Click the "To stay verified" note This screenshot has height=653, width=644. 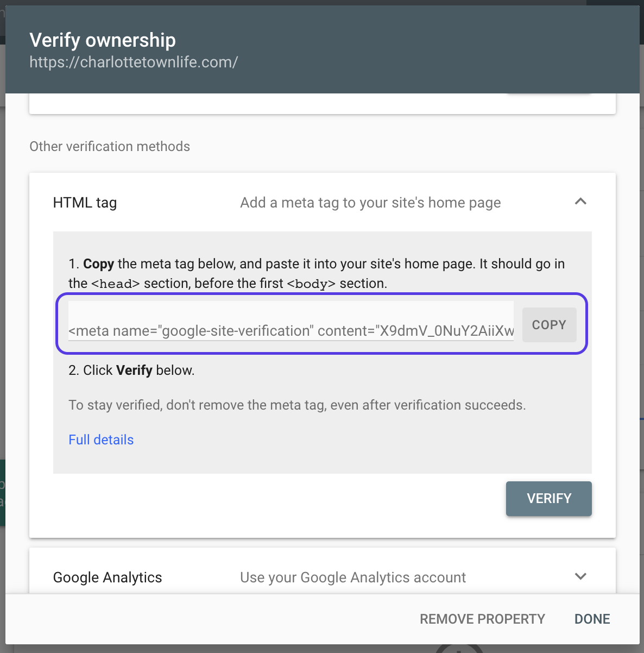tap(297, 405)
